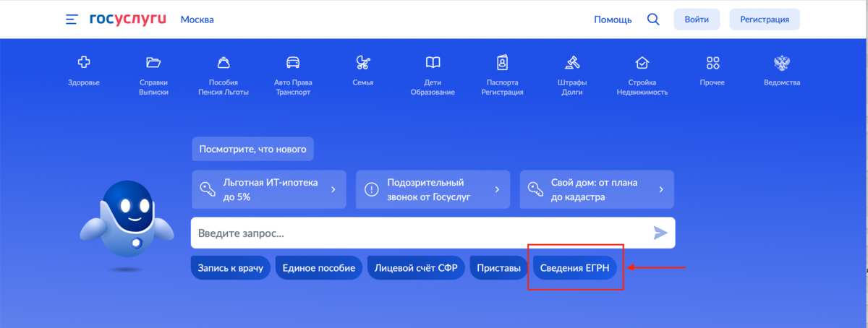
Task: Open the Авто Права Транспорт car icon
Action: tap(293, 62)
